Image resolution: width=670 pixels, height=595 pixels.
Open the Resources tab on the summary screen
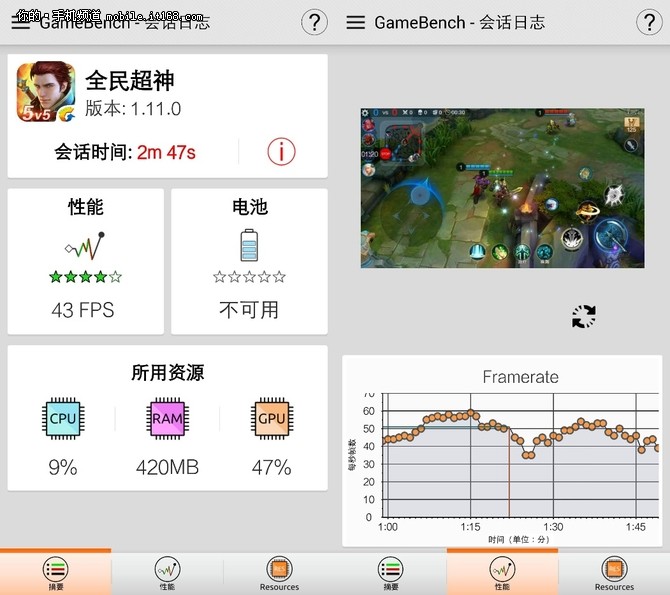[x=279, y=573]
